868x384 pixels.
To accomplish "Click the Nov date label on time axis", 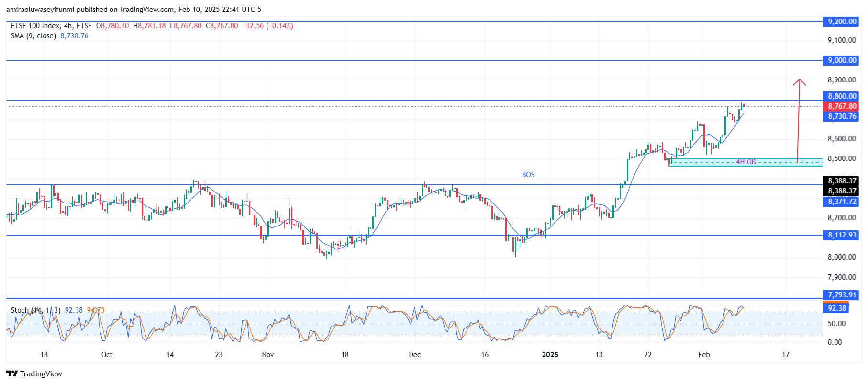I will tap(268, 355).
